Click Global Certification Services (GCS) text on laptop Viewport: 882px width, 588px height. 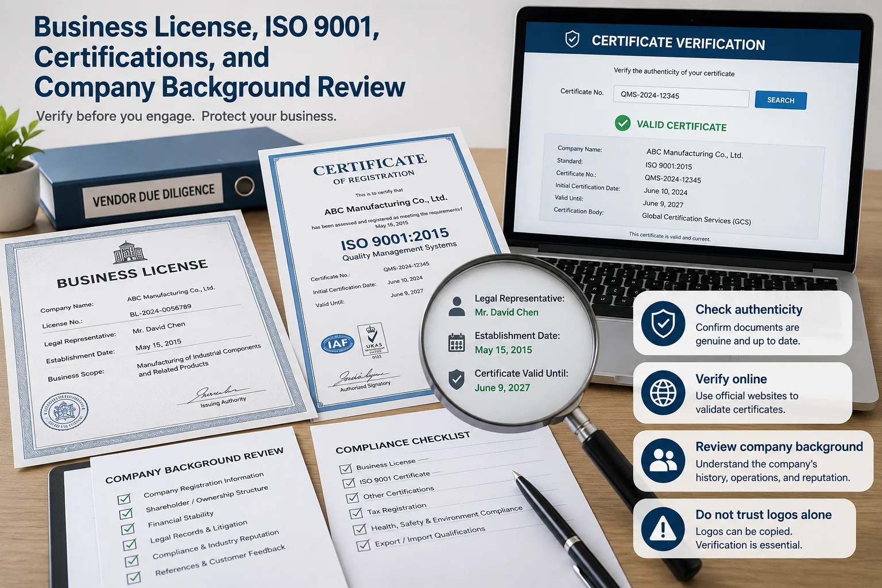point(696,219)
